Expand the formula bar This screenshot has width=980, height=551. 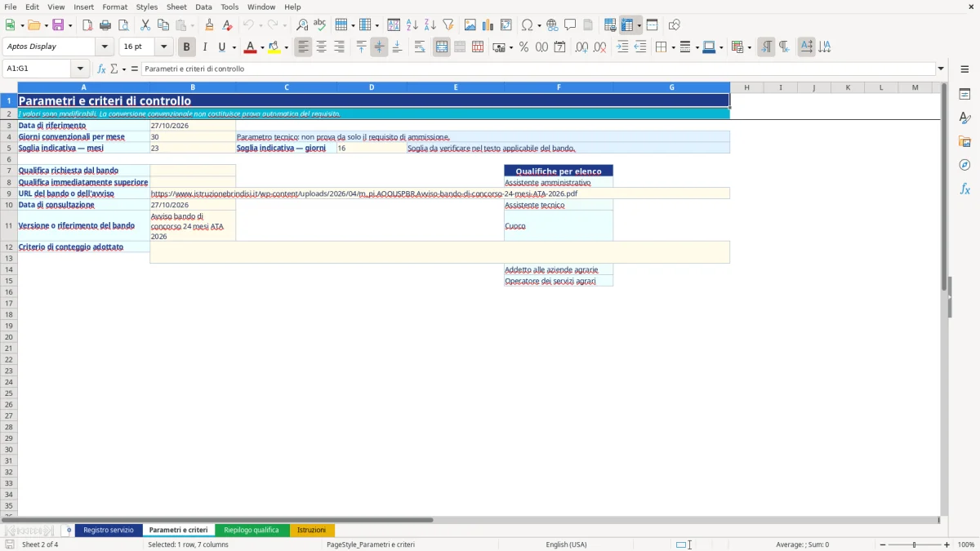coord(941,69)
